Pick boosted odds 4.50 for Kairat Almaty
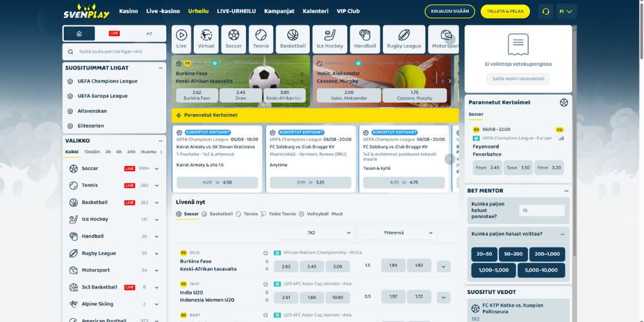This screenshot has height=322, width=644. pyautogui.click(x=217, y=183)
